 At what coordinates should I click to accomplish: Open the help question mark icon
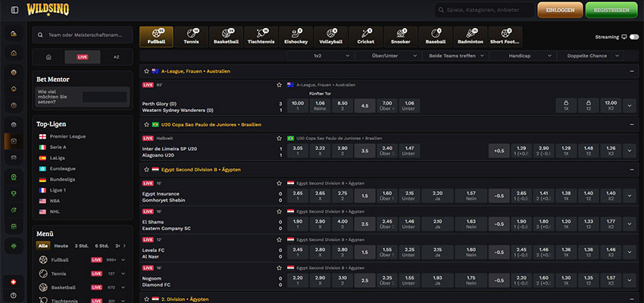14,295
